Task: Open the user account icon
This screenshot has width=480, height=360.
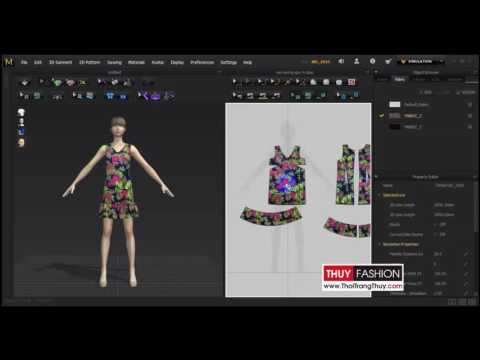Action: tap(356, 61)
